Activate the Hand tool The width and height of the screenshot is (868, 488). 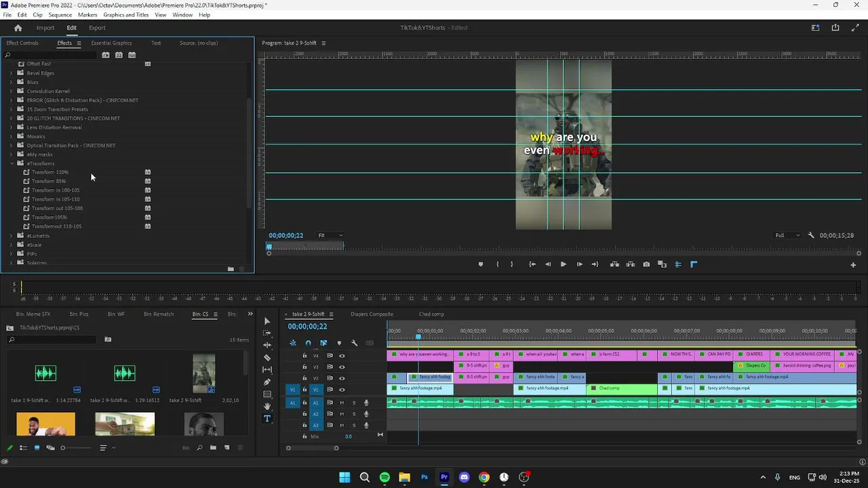(267, 406)
